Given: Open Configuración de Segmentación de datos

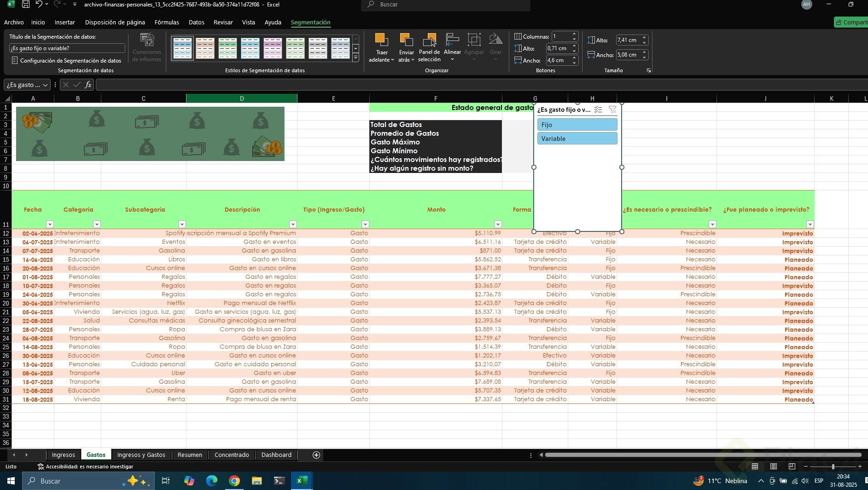Looking at the screenshot, I should 67,60.
